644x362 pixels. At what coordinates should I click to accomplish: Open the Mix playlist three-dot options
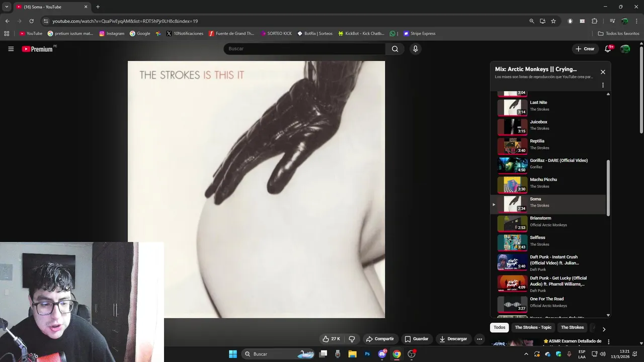point(603,85)
